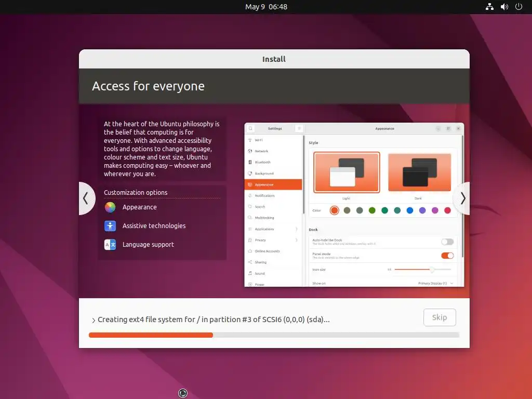This screenshot has height=399, width=532.
Task: Click the search icon in the Settings preview
Action: [x=250, y=129]
